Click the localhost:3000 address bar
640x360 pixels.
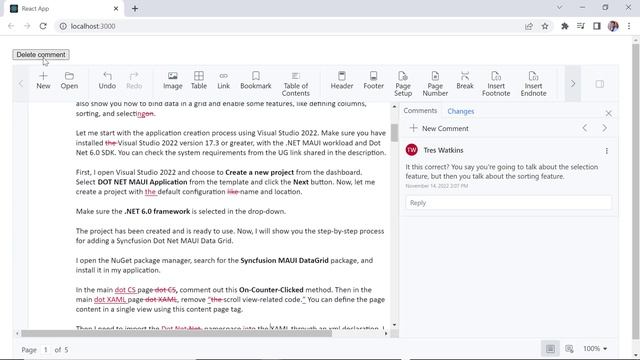(x=286, y=26)
